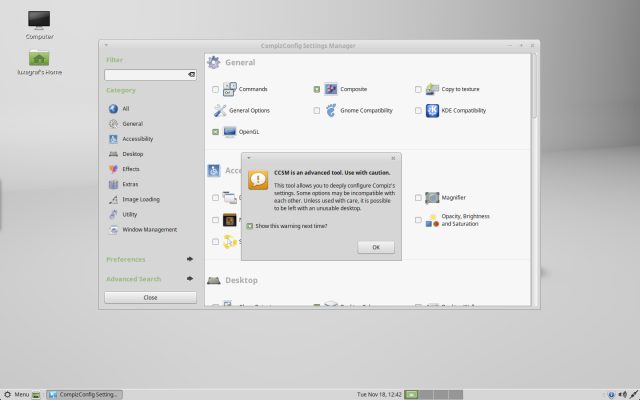Open the OpenGL monitor icon
The image size is (640, 400).
(x=230, y=132)
